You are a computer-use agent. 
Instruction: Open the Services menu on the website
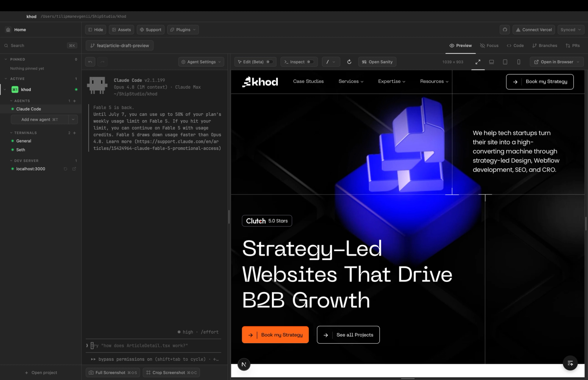click(351, 82)
